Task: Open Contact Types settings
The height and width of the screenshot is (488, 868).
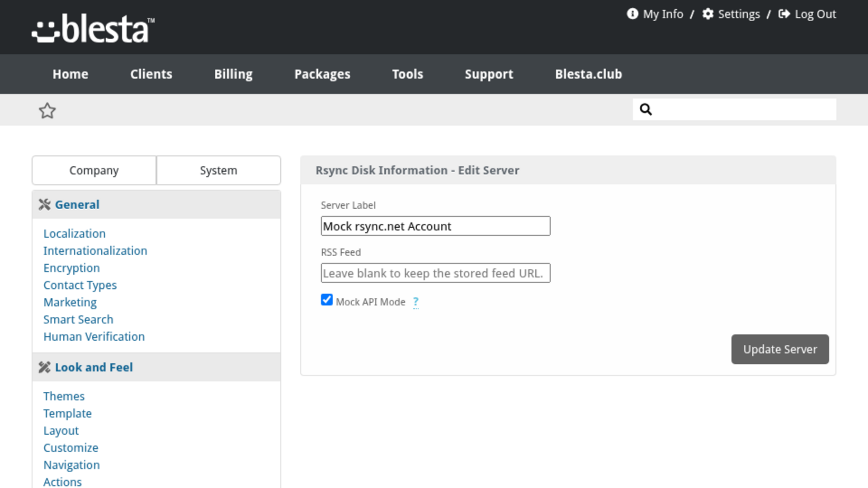Action: 80,285
